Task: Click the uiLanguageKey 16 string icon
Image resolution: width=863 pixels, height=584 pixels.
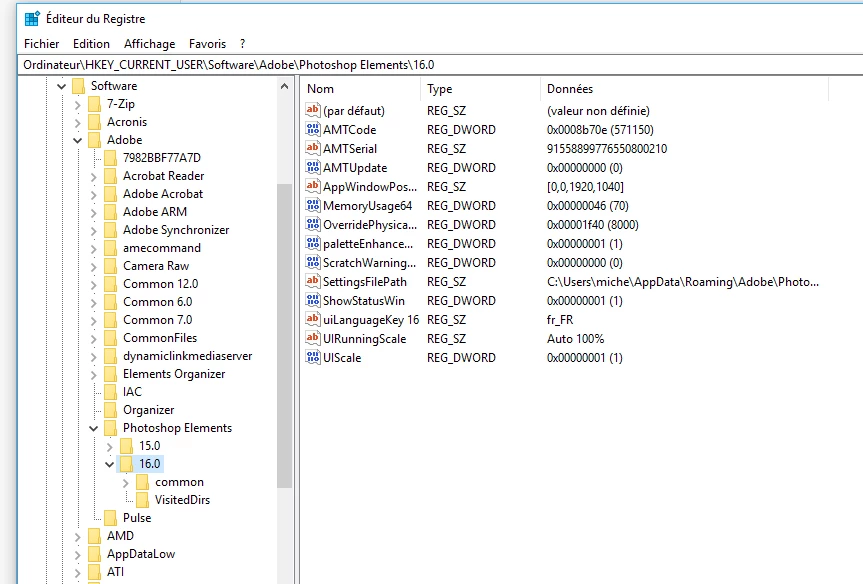Action: coord(313,319)
